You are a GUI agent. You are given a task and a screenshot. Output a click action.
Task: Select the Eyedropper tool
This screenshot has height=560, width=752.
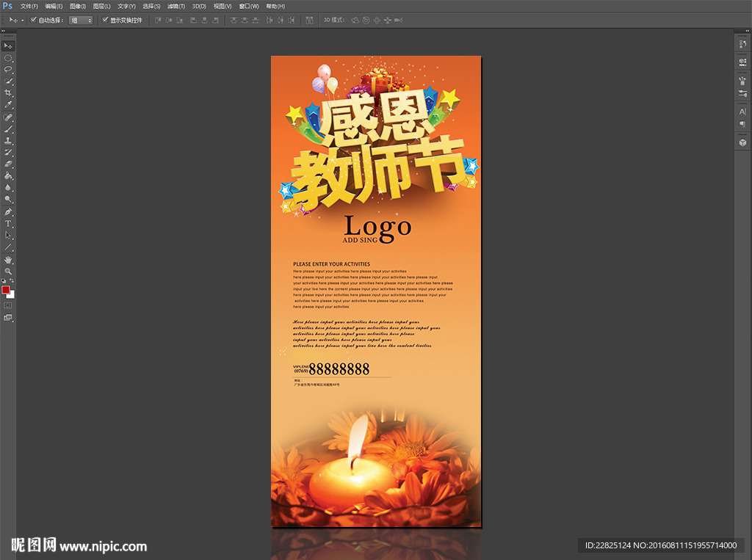tap(8, 105)
